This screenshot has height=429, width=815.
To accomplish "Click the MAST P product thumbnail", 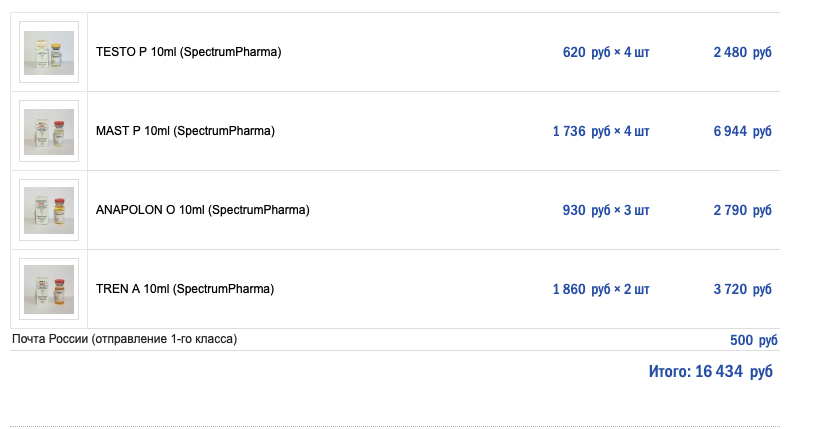I will 49,131.
